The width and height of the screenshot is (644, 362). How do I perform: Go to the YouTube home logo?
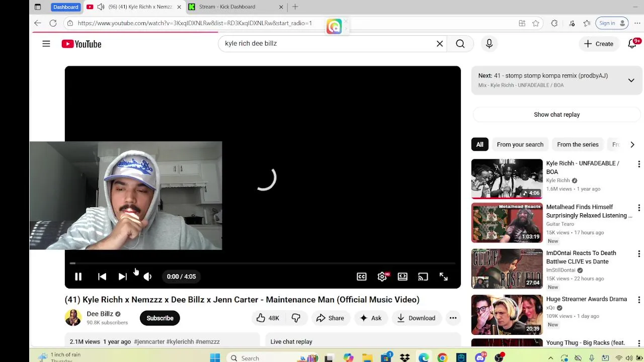[x=82, y=44]
